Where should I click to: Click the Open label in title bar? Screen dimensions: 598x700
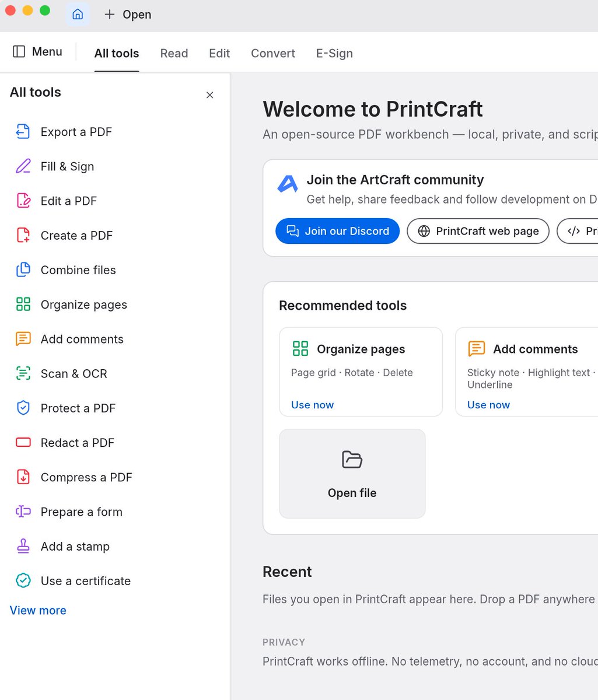point(137,15)
